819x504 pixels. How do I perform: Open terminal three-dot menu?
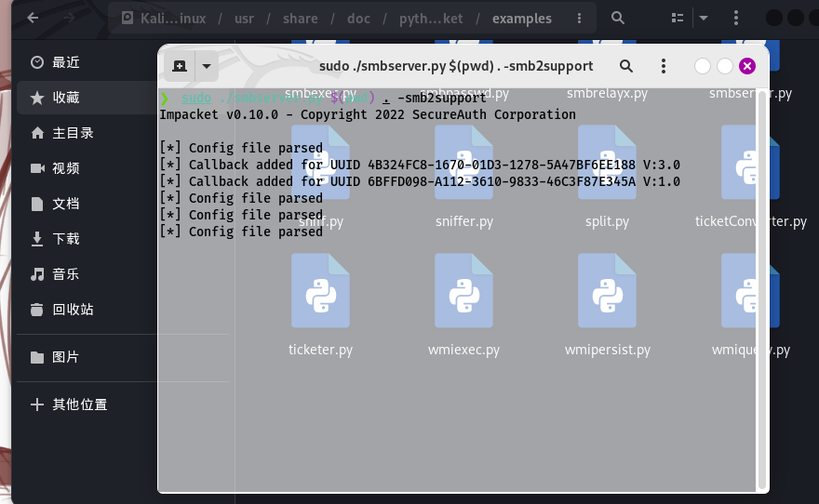[664, 66]
